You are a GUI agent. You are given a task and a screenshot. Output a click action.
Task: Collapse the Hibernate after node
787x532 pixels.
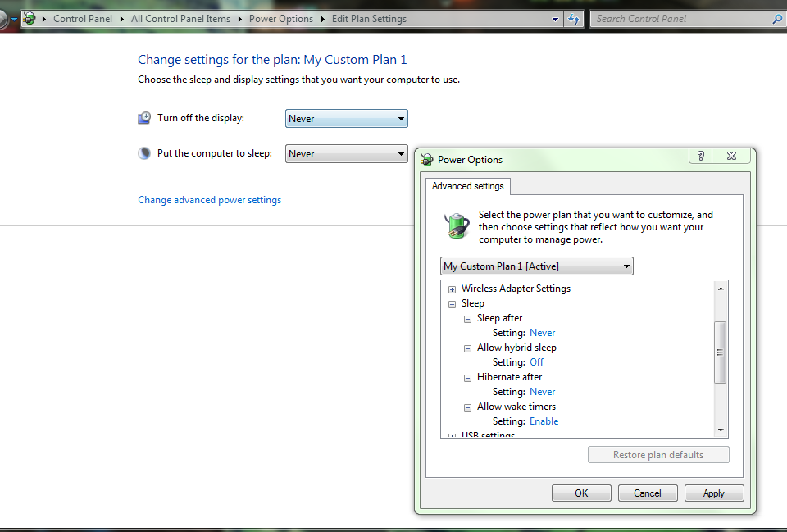pyautogui.click(x=468, y=378)
